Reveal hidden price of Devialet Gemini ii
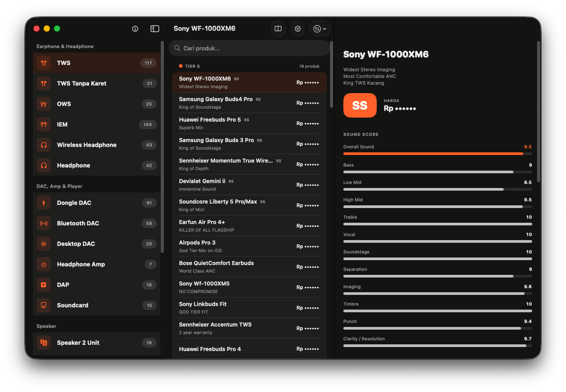 pos(308,185)
